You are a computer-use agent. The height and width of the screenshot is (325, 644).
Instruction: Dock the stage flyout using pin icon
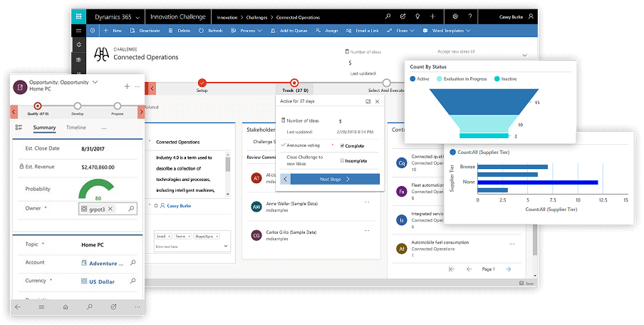[x=368, y=102]
